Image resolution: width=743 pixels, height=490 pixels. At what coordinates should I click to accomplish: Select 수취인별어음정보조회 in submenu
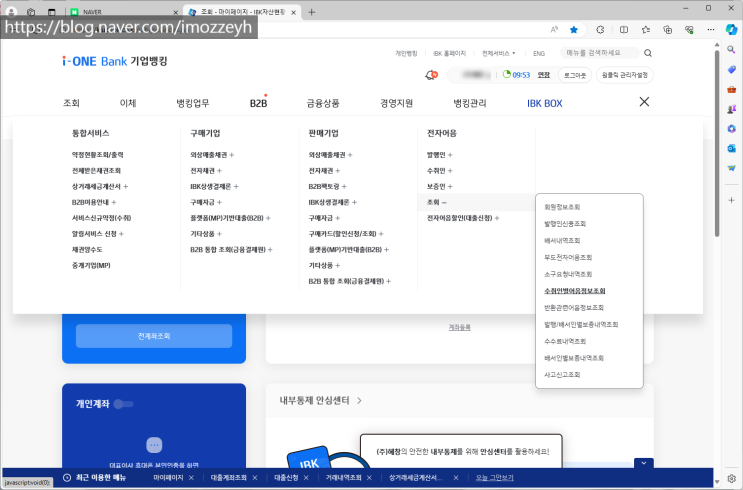[574, 291]
